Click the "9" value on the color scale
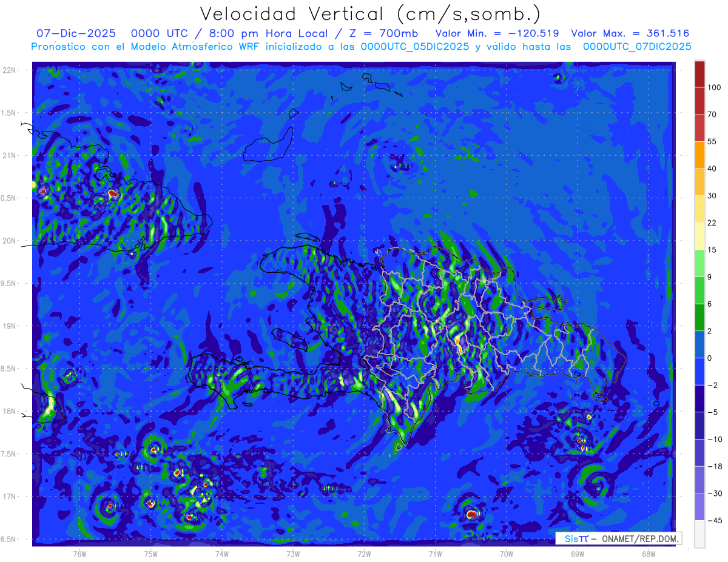The width and height of the screenshot is (728, 562). (710, 277)
